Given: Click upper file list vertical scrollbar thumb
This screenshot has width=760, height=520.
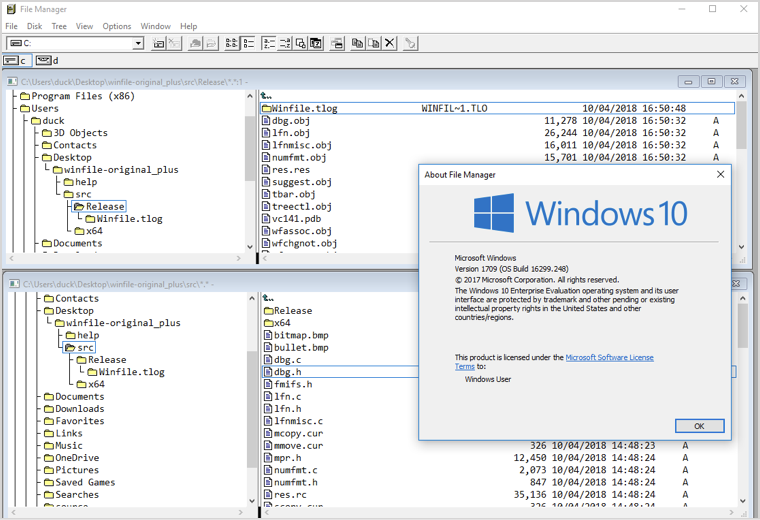Looking at the screenshot, I should click(742, 125).
